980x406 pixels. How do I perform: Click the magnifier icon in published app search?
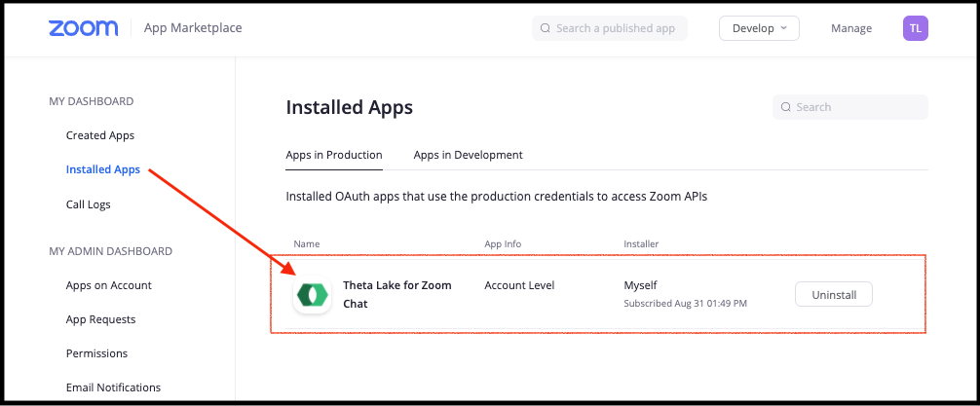point(545,28)
